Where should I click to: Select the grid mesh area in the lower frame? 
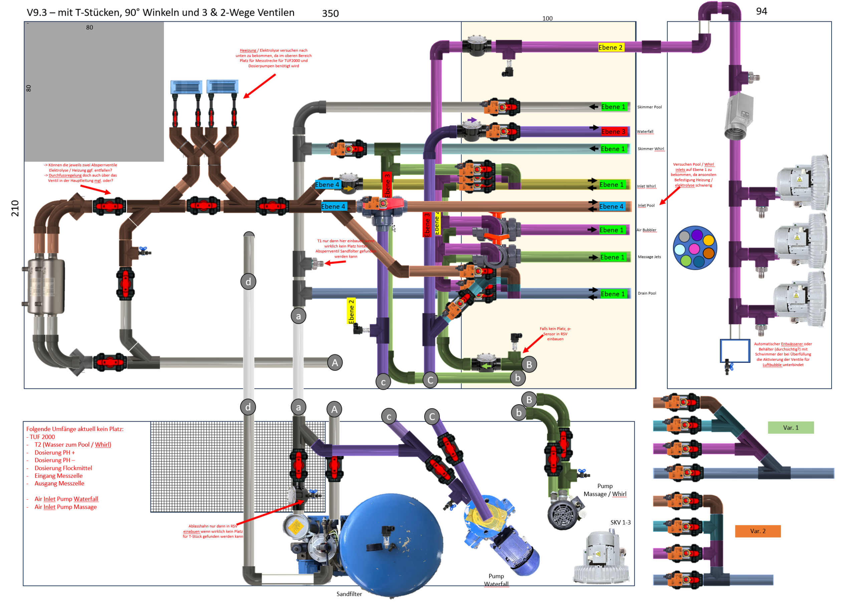coord(238,467)
